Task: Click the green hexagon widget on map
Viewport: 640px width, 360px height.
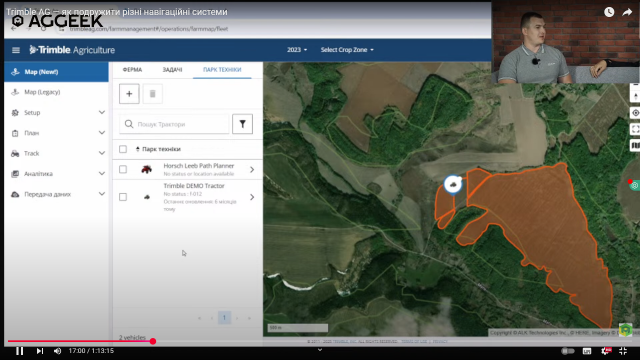Action: [x=625, y=329]
